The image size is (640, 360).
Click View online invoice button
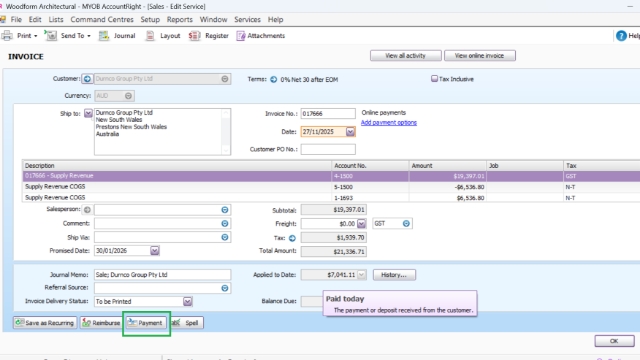pyautogui.click(x=480, y=56)
